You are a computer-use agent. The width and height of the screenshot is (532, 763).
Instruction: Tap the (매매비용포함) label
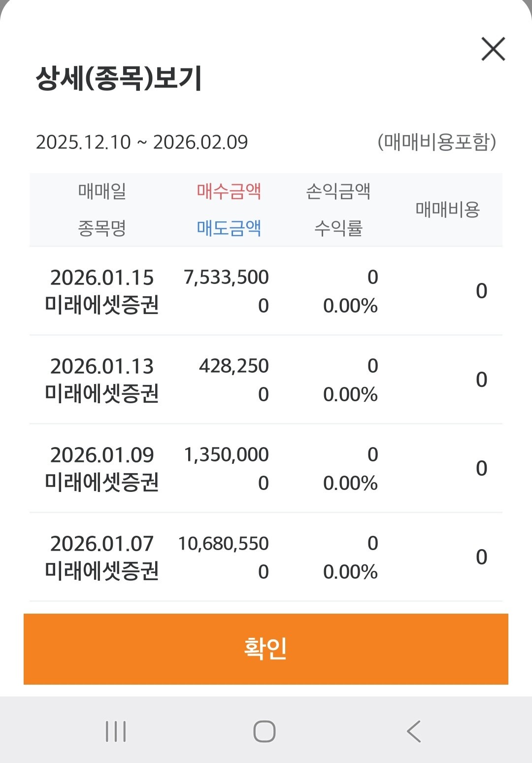(437, 142)
